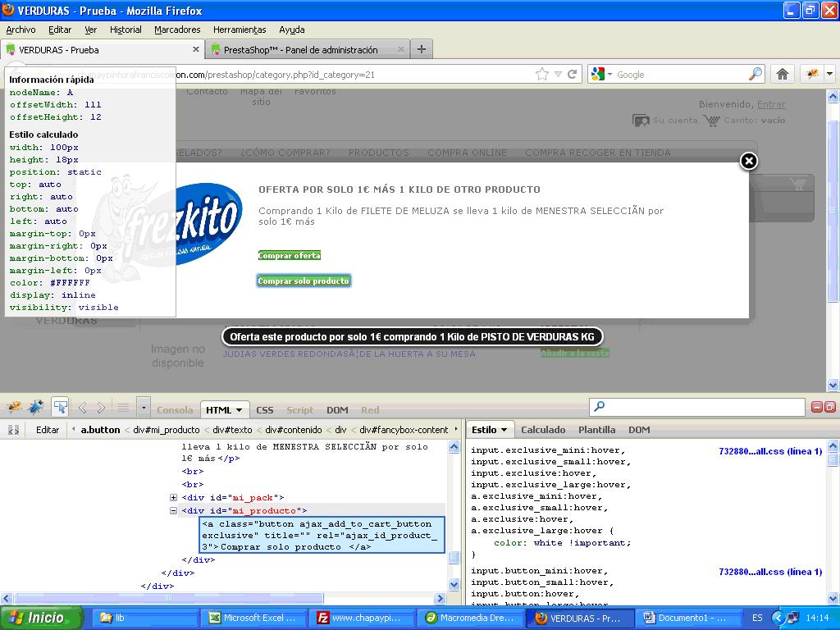
Task: Click the blue Firebug bug icon
Action: [36, 408]
